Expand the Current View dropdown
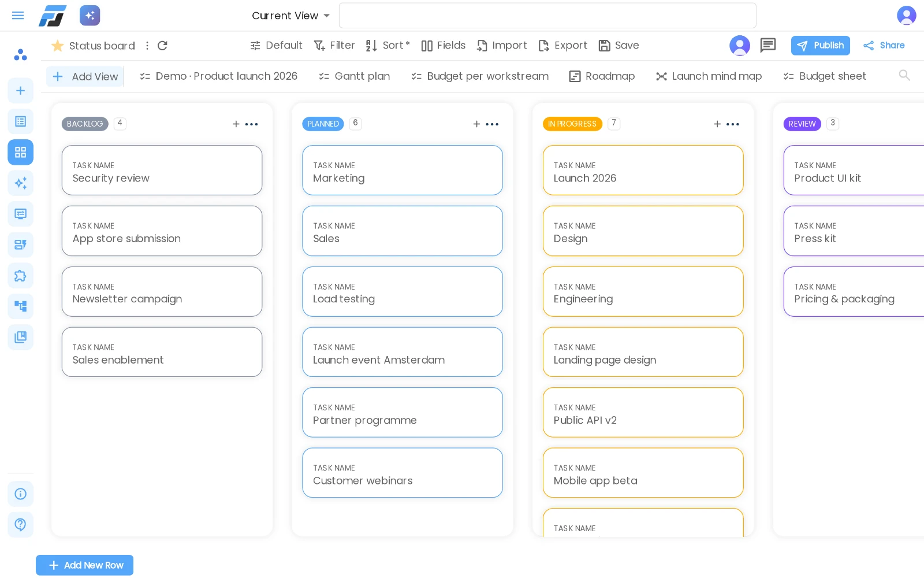 [x=291, y=16]
